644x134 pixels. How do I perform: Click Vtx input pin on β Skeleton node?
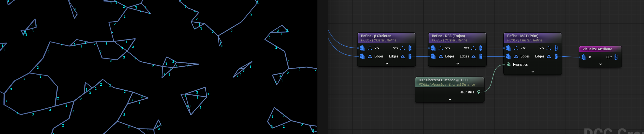pyautogui.click(x=362, y=48)
